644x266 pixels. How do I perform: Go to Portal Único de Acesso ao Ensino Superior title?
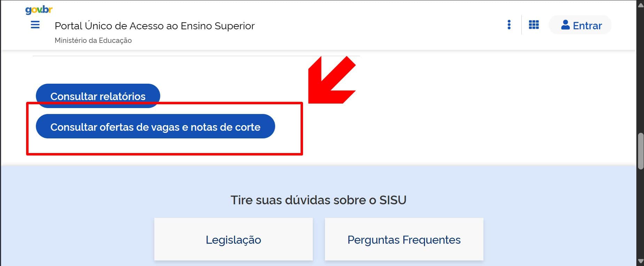(x=155, y=26)
